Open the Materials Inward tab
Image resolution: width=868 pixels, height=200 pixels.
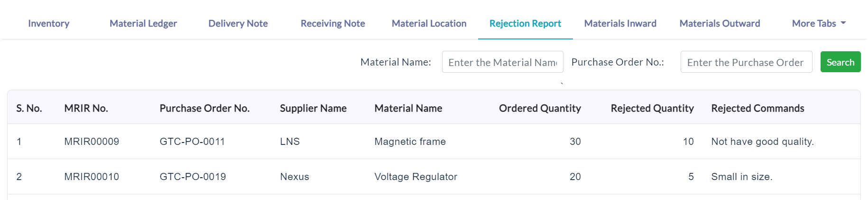(620, 23)
